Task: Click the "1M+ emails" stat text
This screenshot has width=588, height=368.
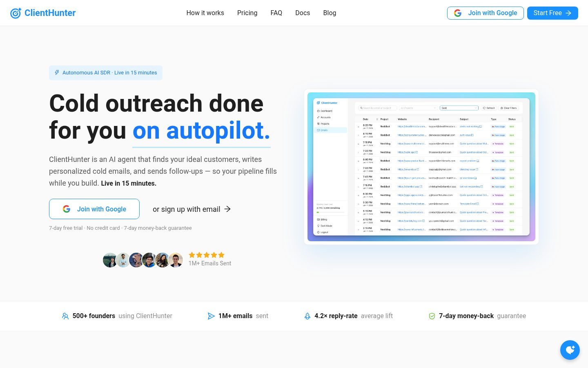Action: (x=236, y=316)
